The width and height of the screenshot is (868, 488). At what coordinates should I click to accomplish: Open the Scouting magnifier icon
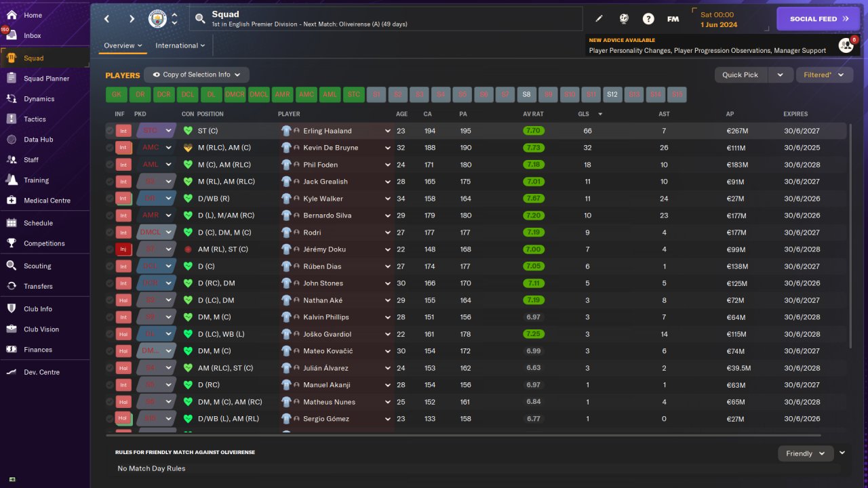[x=12, y=266]
